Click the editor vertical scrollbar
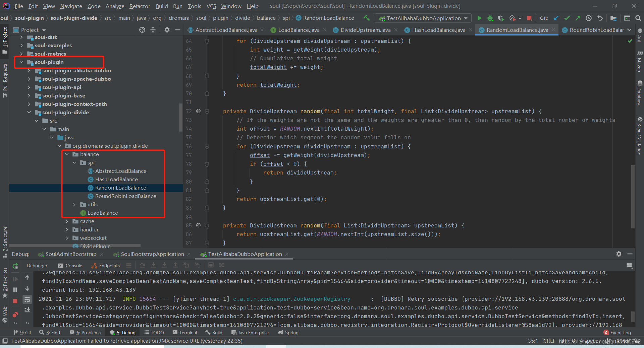 point(633,196)
